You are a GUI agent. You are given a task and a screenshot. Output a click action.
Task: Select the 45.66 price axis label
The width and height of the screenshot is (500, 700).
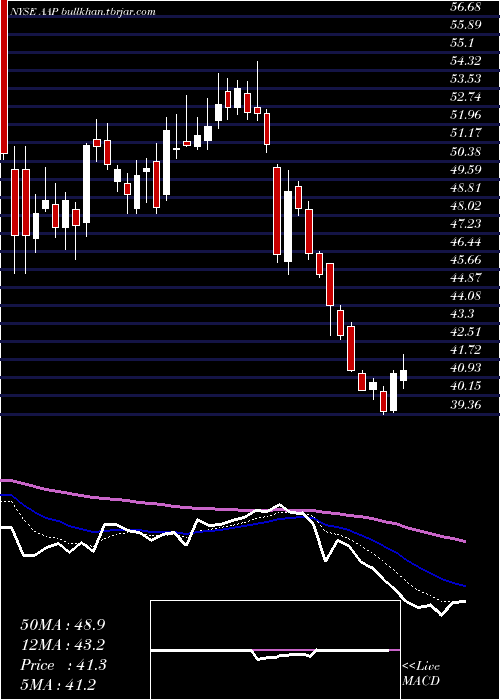coord(465,260)
